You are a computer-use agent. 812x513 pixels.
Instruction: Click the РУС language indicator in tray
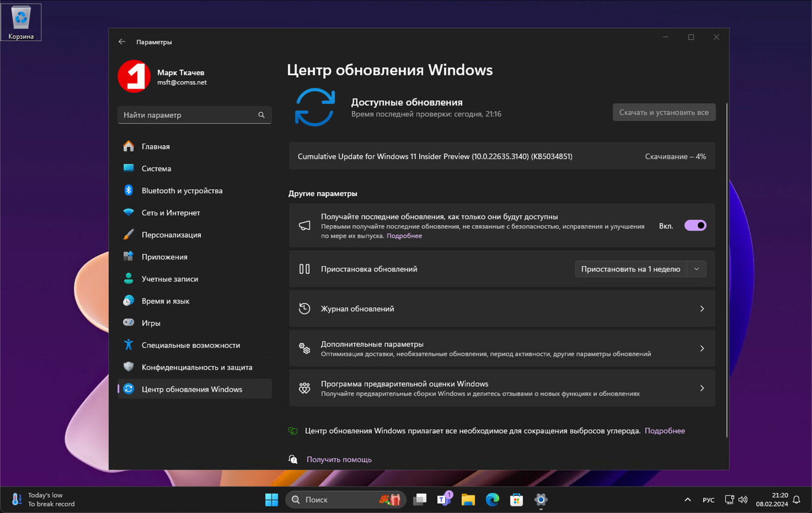coord(708,500)
